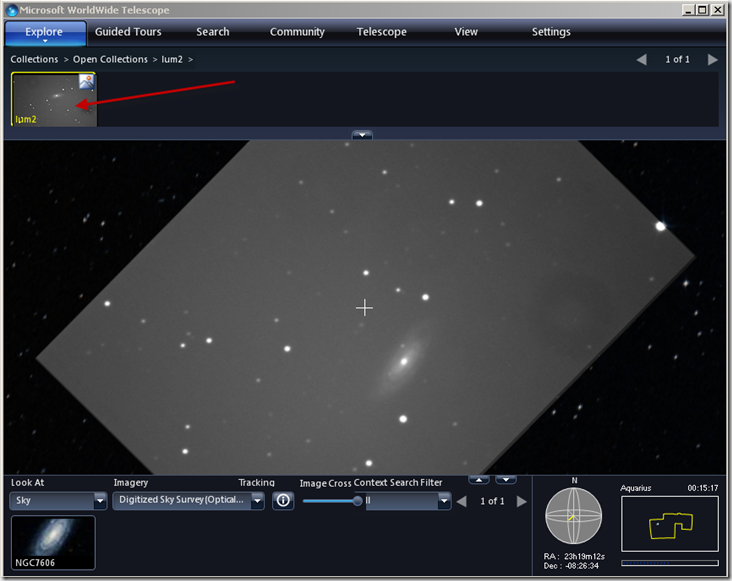
Task: Go to Open Collections breadcrumb
Action: click(x=110, y=59)
